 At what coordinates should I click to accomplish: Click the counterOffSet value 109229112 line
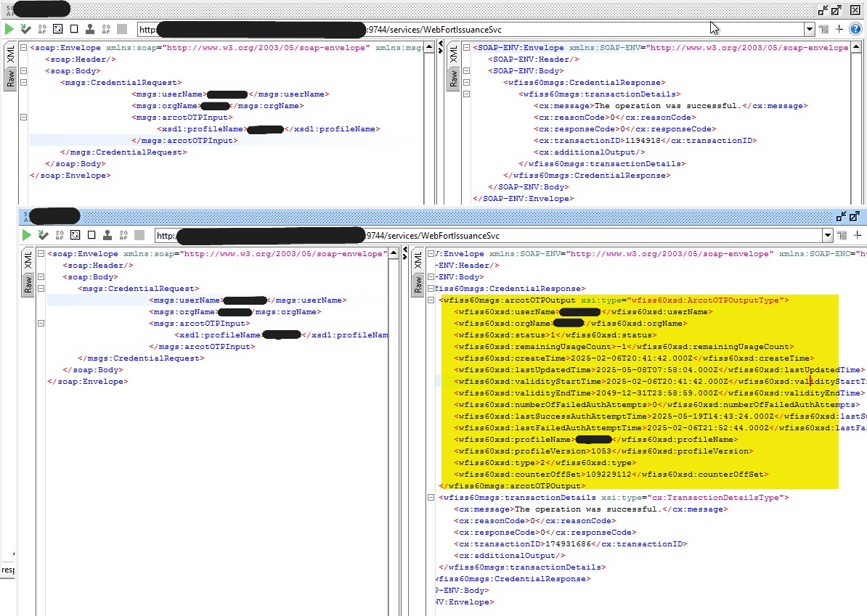(x=611, y=474)
